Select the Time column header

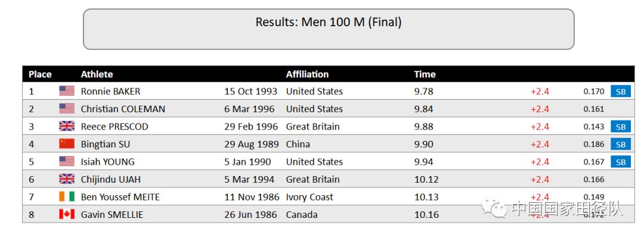pos(425,75)
